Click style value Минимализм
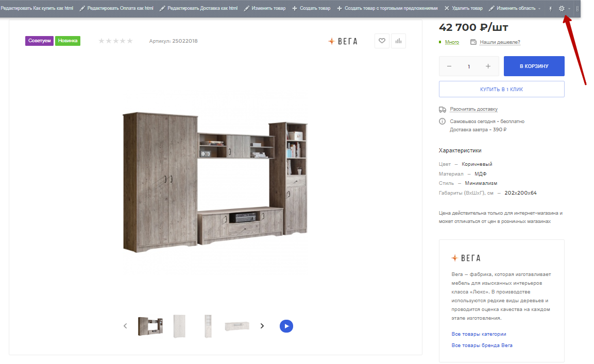The height and width of the screenshot is (364, 594). (x=481, y=183)
